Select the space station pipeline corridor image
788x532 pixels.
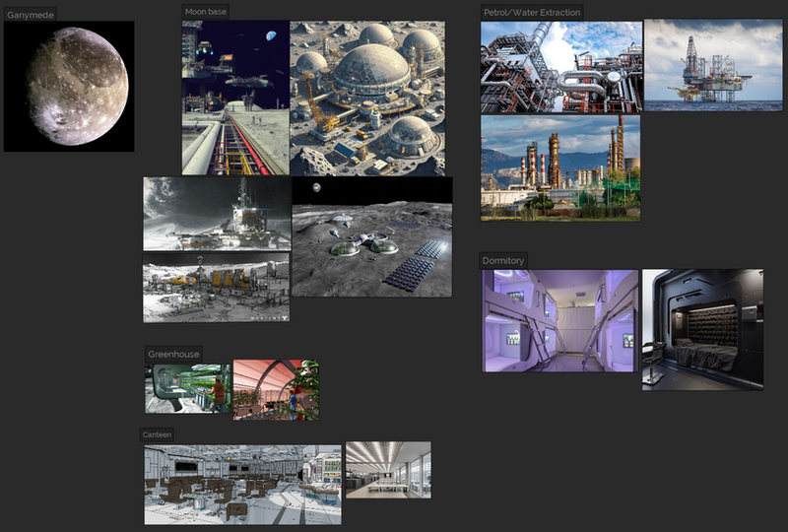pyautogui.click(x=235, y=98)
